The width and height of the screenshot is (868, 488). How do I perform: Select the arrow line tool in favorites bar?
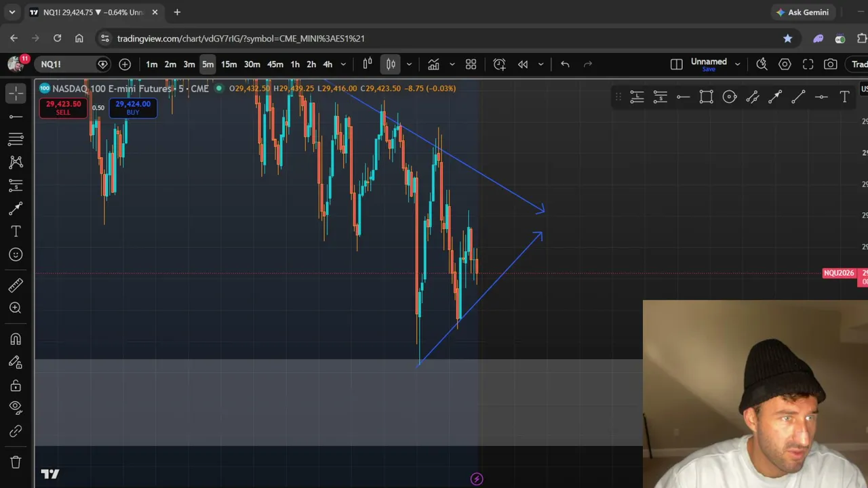(775, 97)
